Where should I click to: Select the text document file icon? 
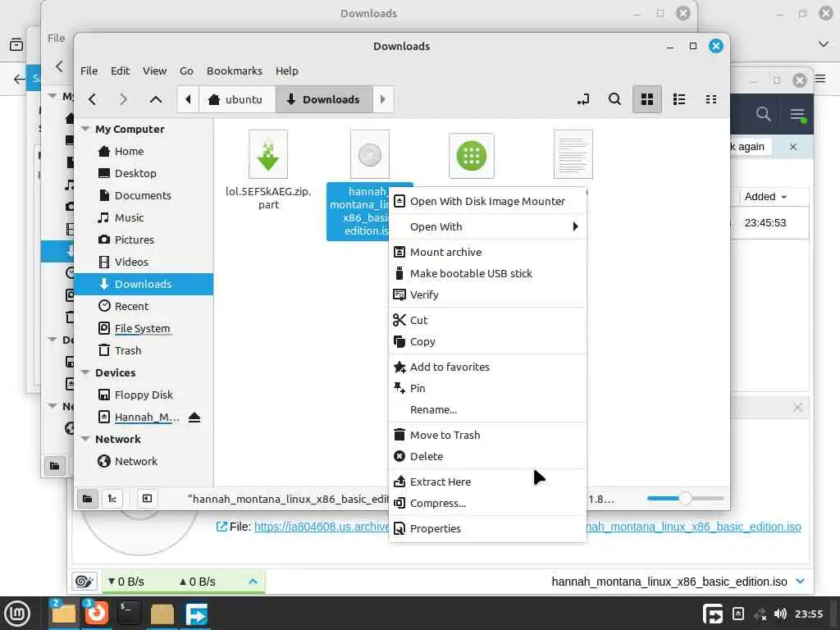573,154
